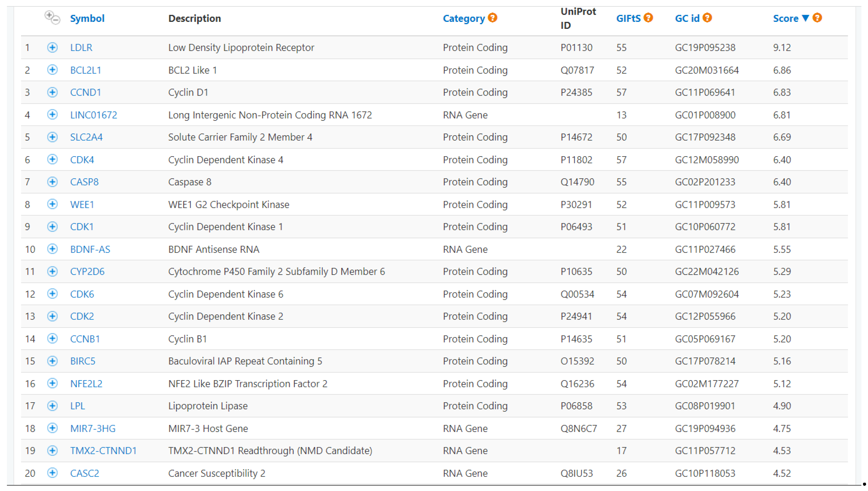The width and height of the screenshot is (868, 491).
Task: Click the GIFtS help question mark icon
Action: pos(648,17)
